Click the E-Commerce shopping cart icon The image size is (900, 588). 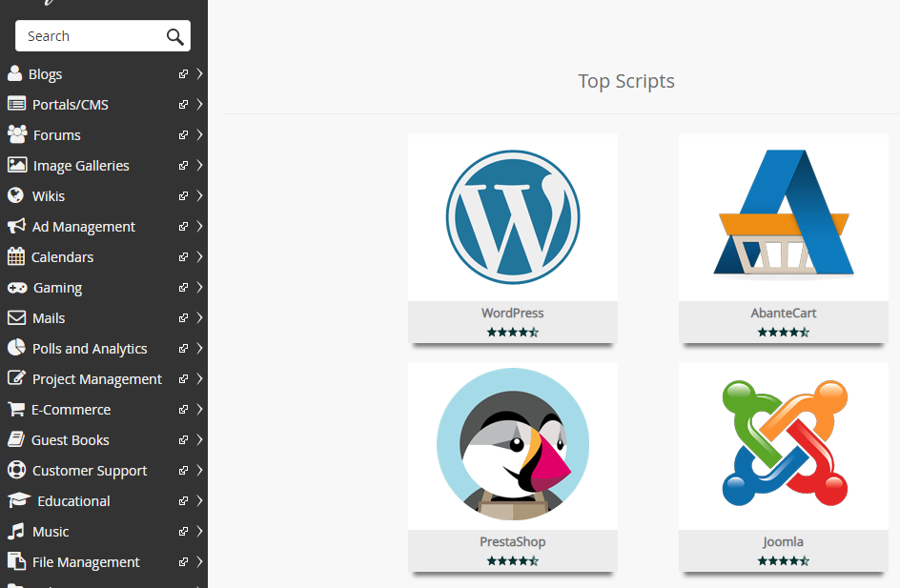16,409
